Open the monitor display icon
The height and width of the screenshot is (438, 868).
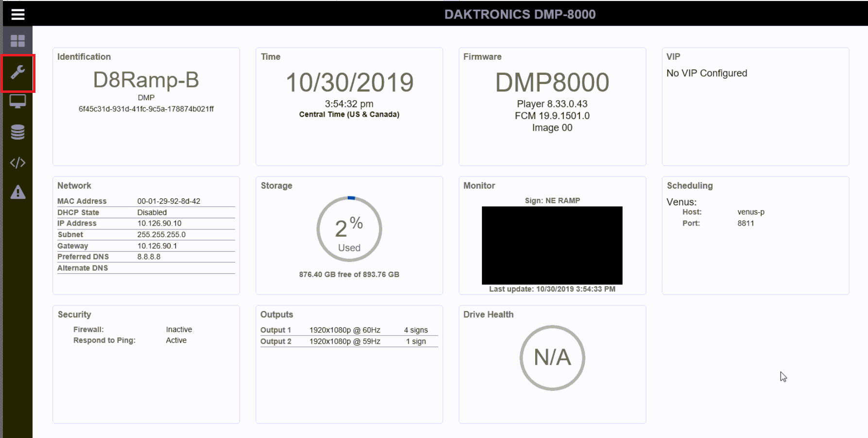pos(18,102)
